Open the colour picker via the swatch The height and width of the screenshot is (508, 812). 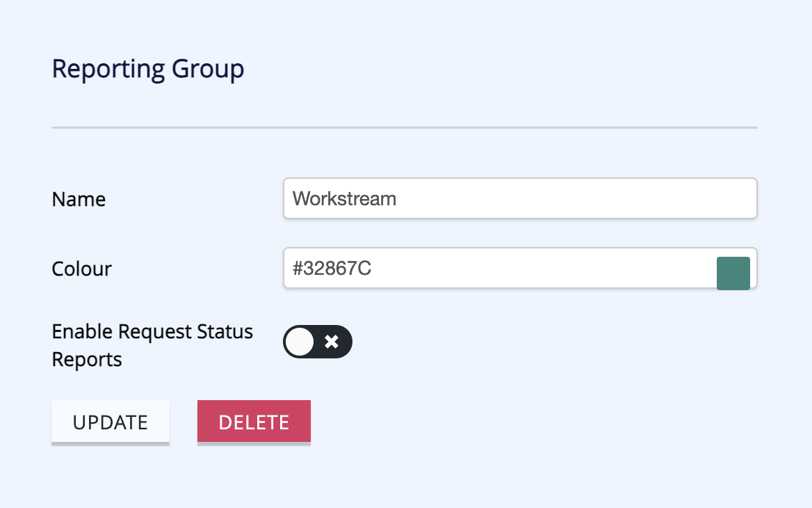pyautogui.click(x=734, y=272)
